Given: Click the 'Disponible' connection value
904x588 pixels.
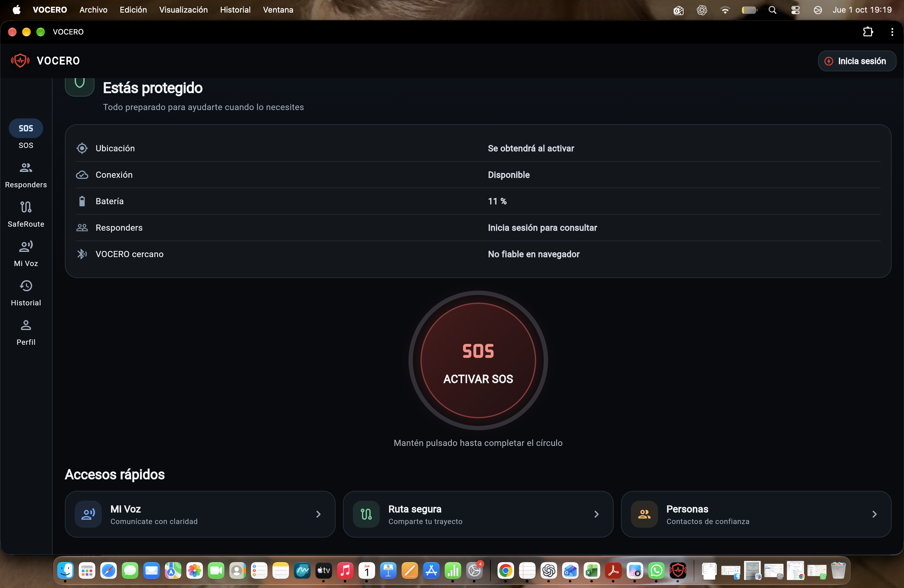Looking at the screenshot, I should 509,175.
